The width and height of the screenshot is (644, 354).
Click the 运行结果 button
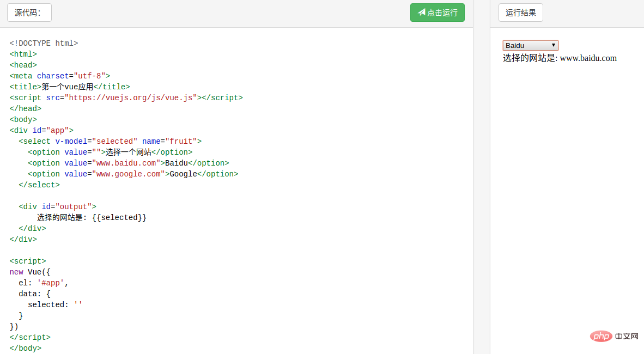click(520, 13)
